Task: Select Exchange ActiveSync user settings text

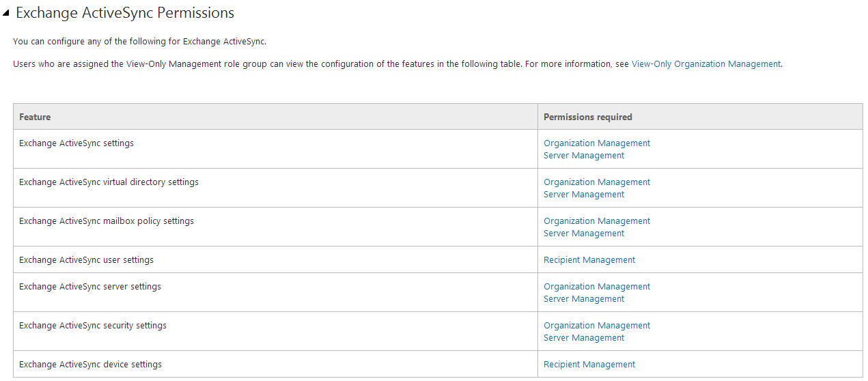Action: point(87,260)
